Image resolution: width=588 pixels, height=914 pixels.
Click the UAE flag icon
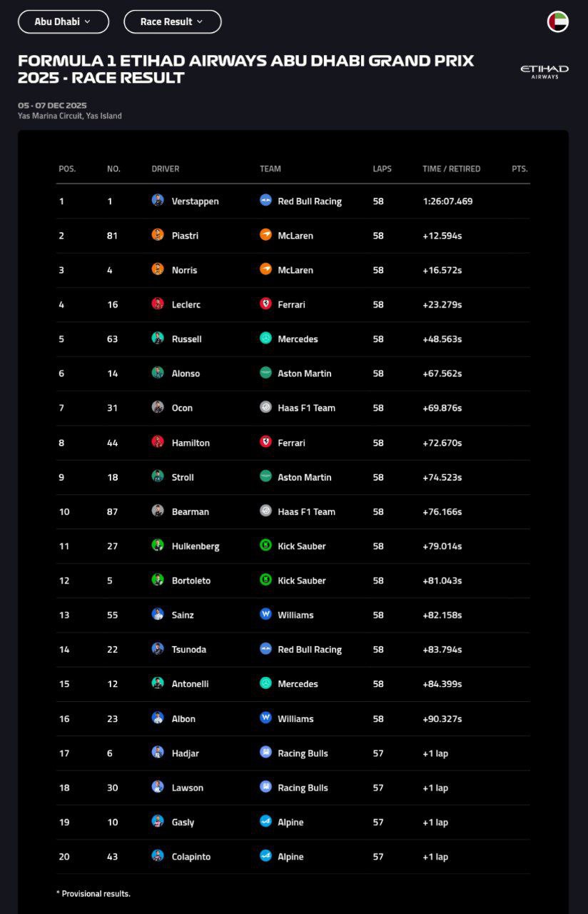(x=558, y=21)
